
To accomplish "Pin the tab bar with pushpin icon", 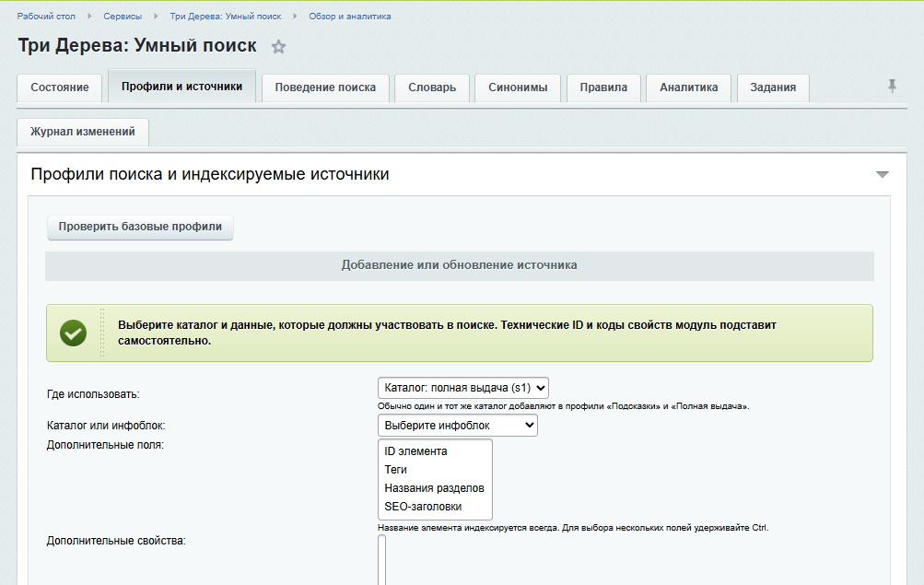I will (x=892, y=86).
